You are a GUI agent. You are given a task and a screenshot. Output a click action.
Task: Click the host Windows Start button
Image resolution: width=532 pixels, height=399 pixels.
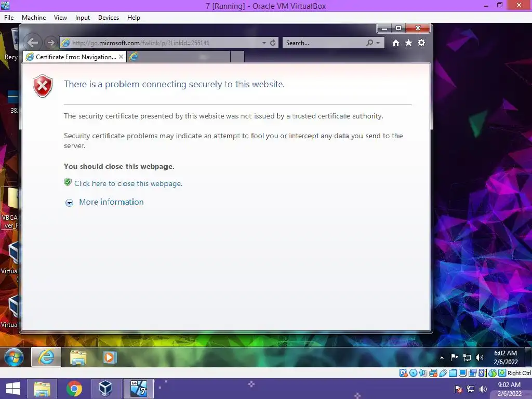(13, 389)
